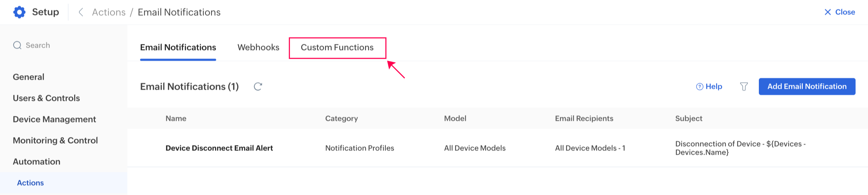Click Add Email Notification button
868x195 pixels.
coord(807,86)
